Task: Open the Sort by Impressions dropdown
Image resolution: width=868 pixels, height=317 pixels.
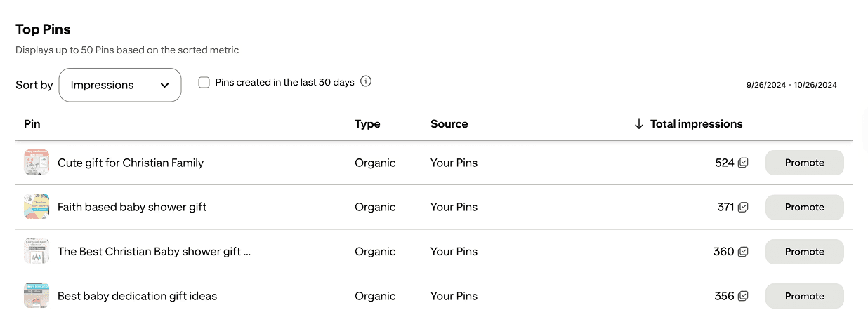Action: 120,85
